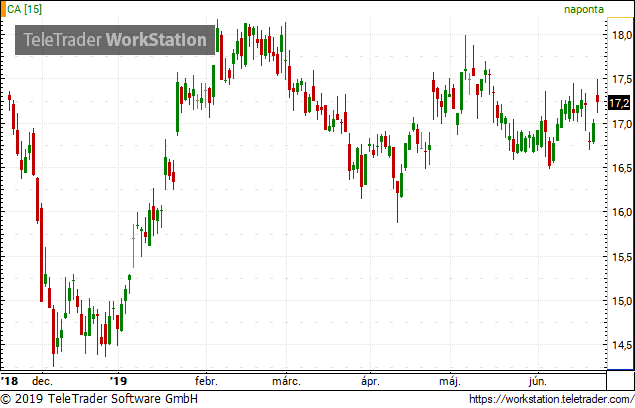The height and width of the screenshot is (408, 635).
Task: Click the naponta interval label
Action: [584, 9]
